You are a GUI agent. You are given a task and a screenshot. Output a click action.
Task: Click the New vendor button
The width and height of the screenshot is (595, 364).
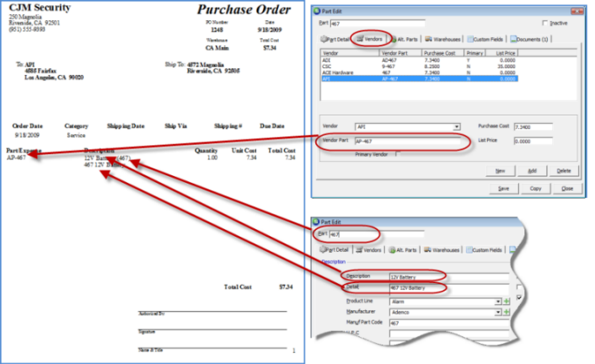(501, 170)
